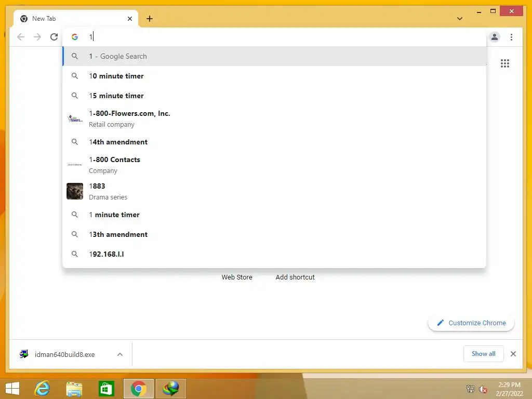This screenshot has height=399, width=532.
Task: Close the downloads bar
Action: click(513, 354)
